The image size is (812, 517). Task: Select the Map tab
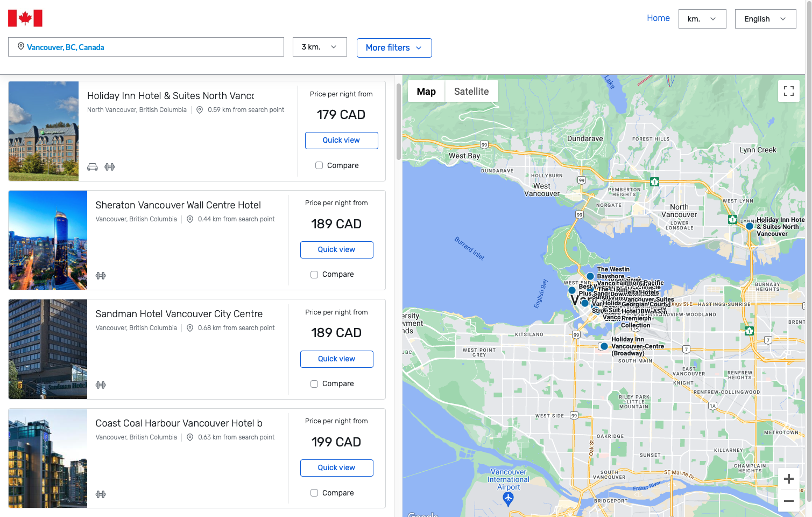pos(426,91)
